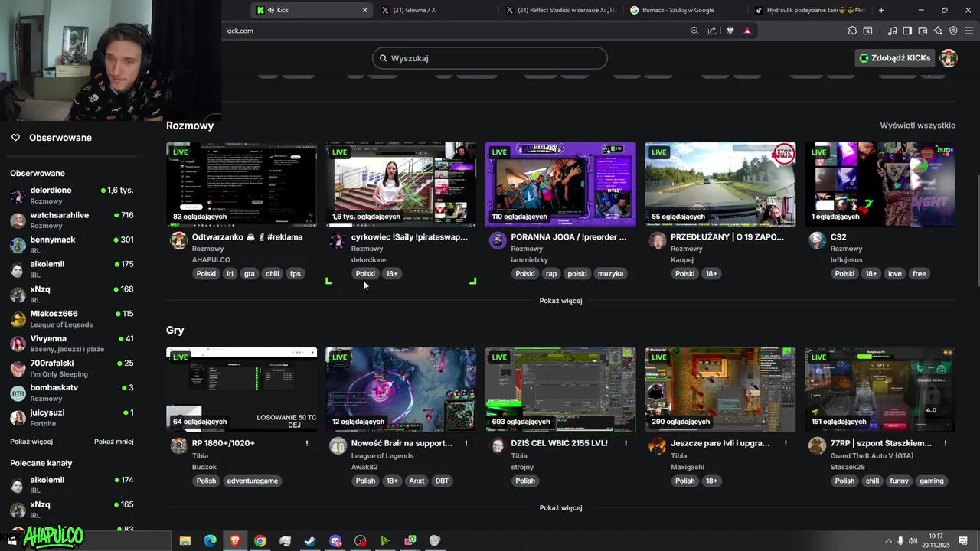
Task: Open the Brave Wallet icon
Action: pyautogui.click(x=923, y=31)
